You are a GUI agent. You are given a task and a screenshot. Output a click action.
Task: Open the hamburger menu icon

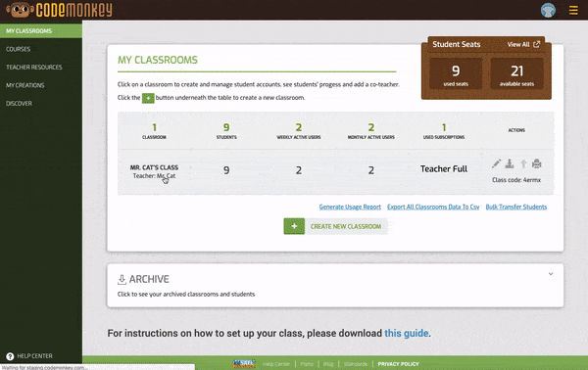[573, 10]
